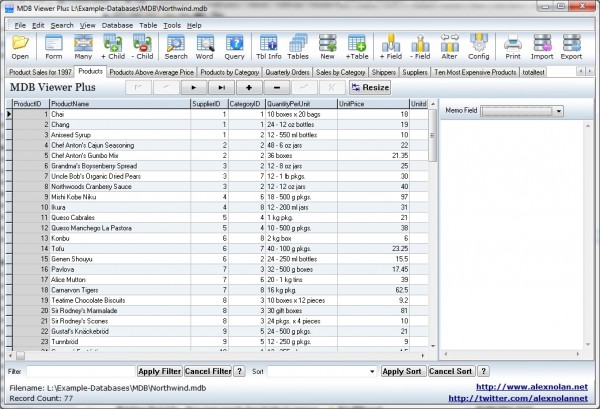
Task: Expand the Sort dropdown arrow
Action: point(372,372)
